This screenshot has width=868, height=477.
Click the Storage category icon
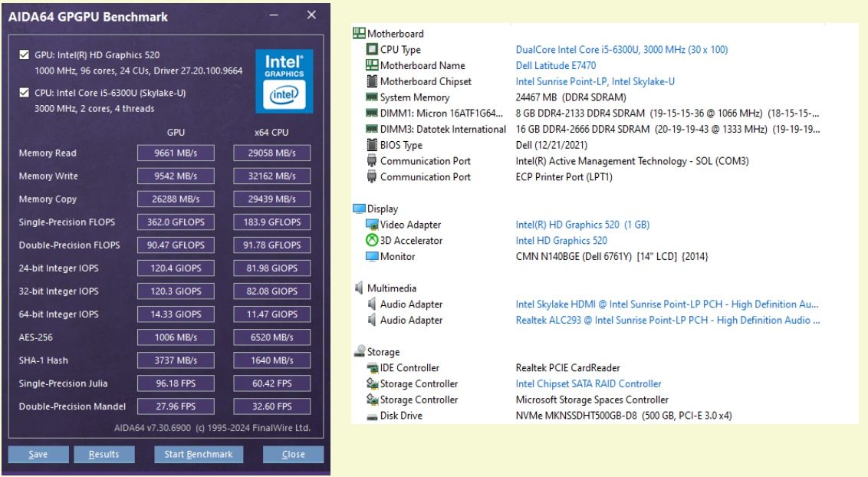[360, 351]
